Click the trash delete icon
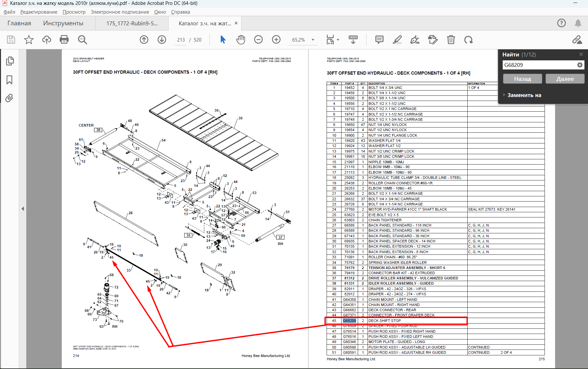 click(x=451, y=40)
